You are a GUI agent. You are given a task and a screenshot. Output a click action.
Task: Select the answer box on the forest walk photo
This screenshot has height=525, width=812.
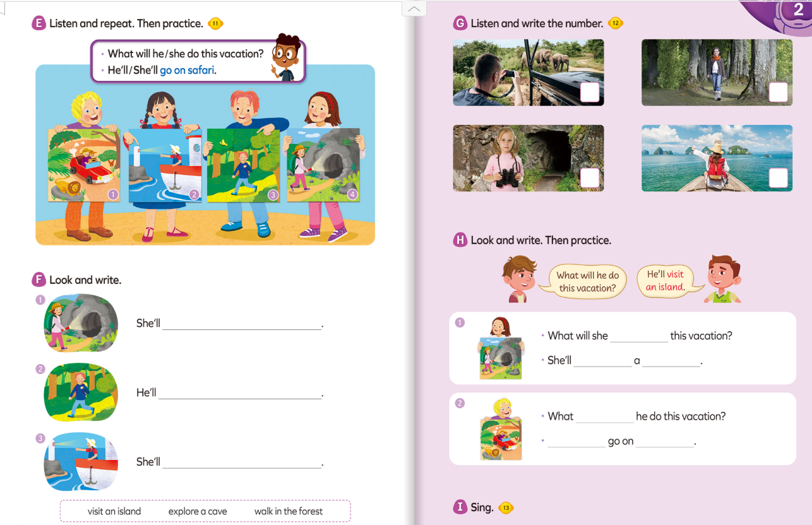[778, 93]
